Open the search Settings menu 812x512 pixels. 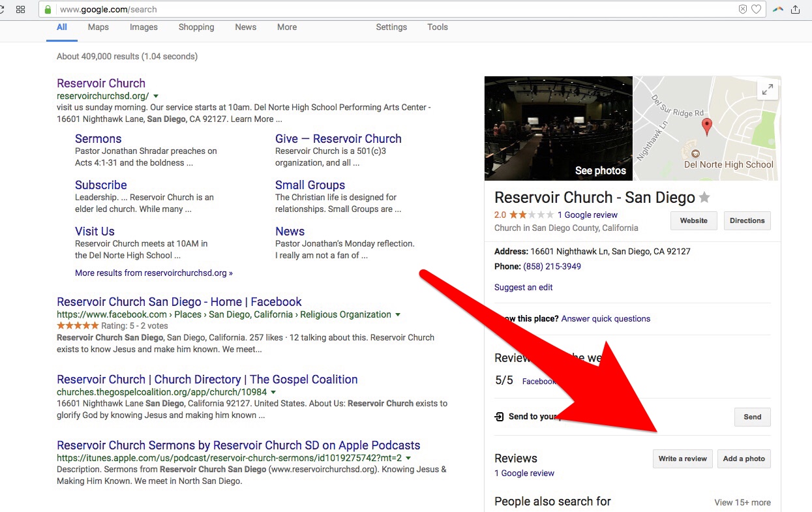391,27
